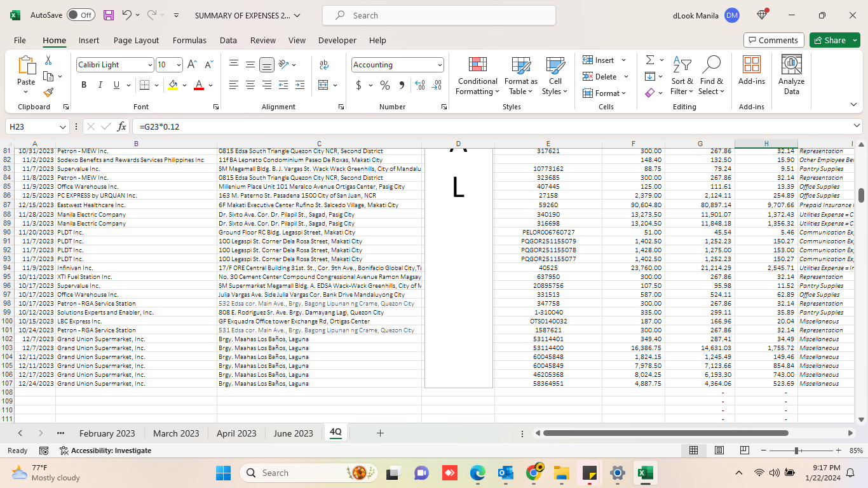868x488 pixels.
Task: Click the Percent Style icon
Action: click(x=385, y=85)
